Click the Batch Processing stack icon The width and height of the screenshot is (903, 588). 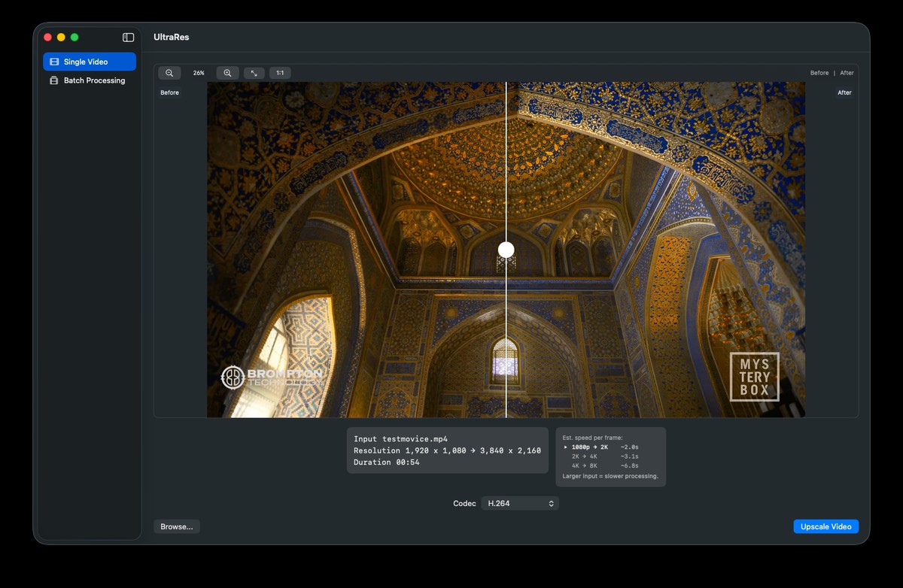(x=53, y=80)
